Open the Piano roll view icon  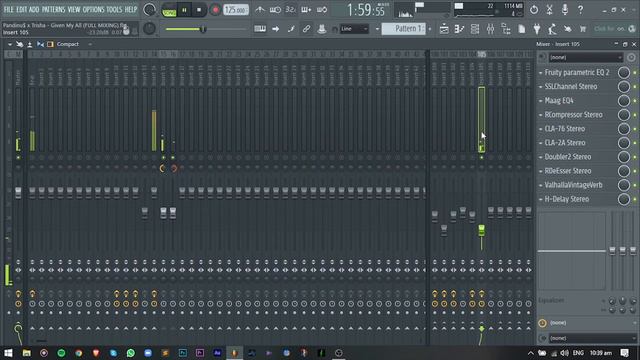(x=459, y=29)
